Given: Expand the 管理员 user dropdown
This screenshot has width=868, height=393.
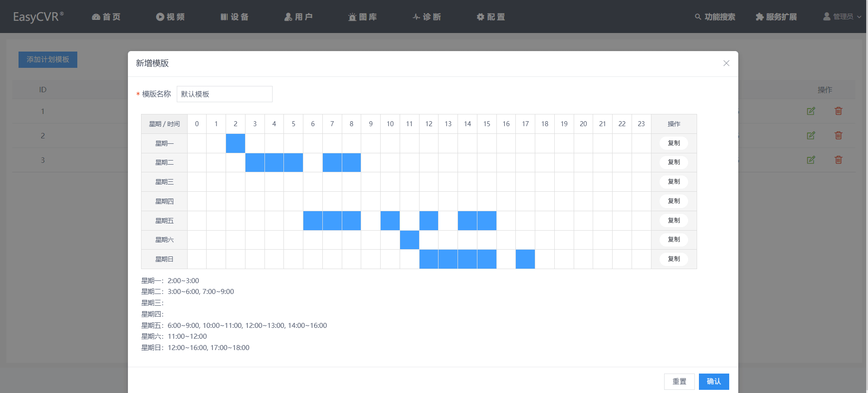Looking at the screenshot, I should [842, 17].
